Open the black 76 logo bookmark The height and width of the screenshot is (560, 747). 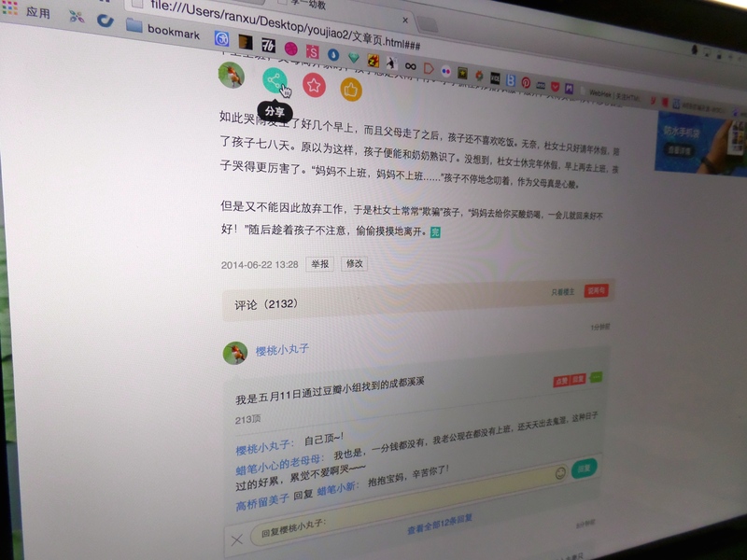(x=269, y=45)
